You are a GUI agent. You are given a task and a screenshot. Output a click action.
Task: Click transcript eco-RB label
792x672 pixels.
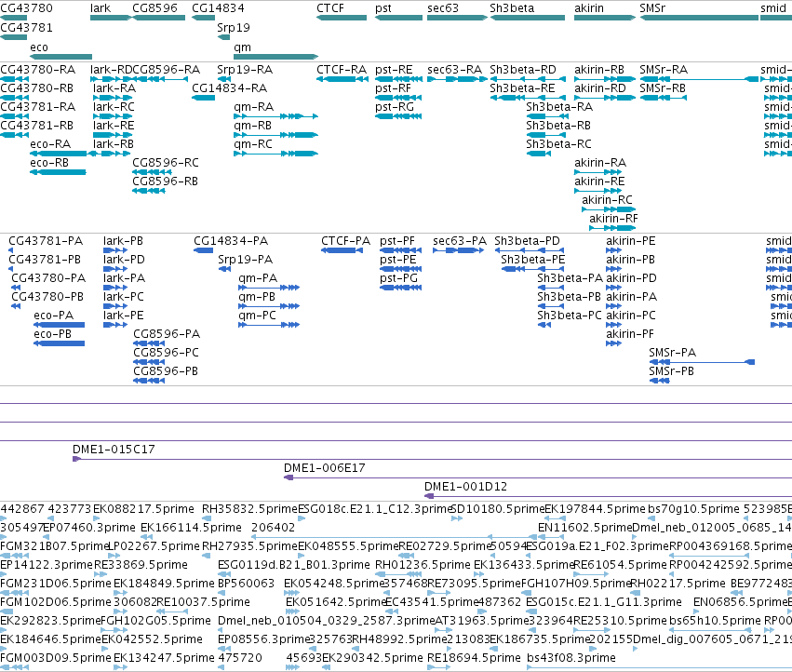(49, 163)
